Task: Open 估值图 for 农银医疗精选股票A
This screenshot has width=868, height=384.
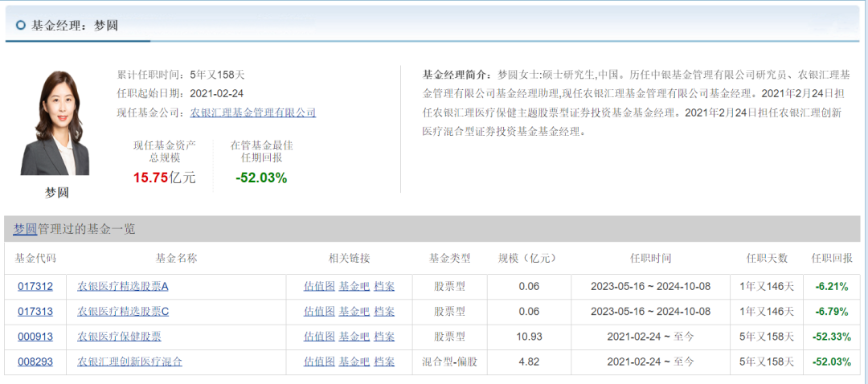Action: (x=319, y=287)
